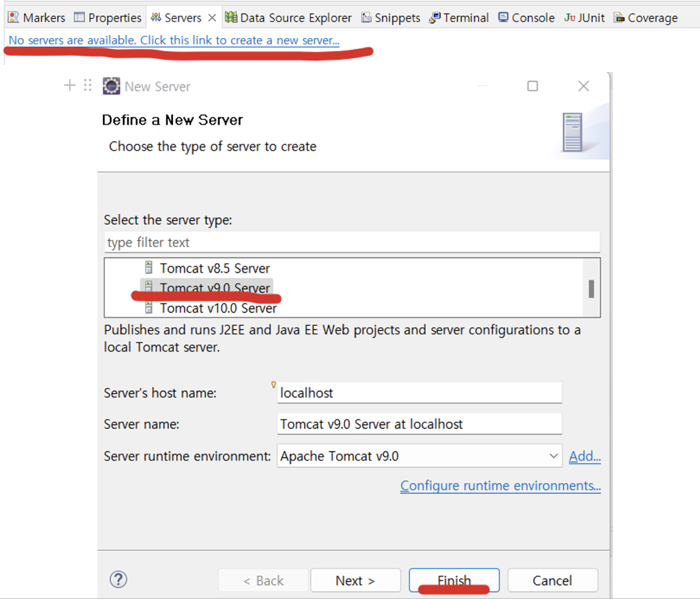
Task: Click the Finish button
Action: click(454, 580)
